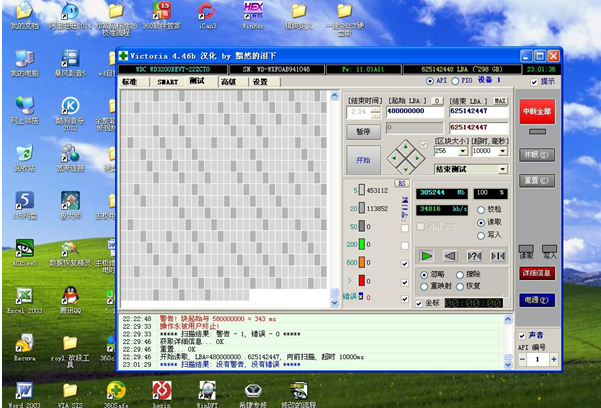The height and width of the screenshot is (408, 601).
Task: Click the log panel scroll-up arrow
Action: point(508,319)
